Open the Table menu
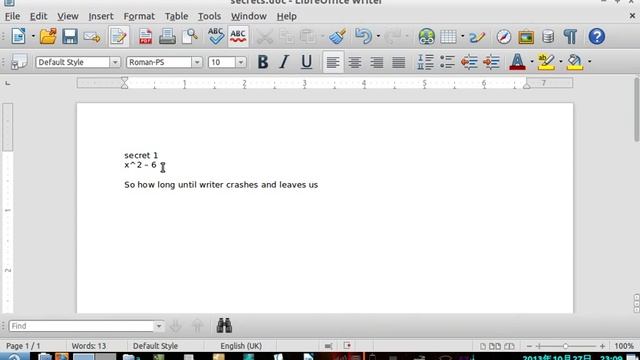This screenshot has width=640, height=360. (x=176, y=16)
